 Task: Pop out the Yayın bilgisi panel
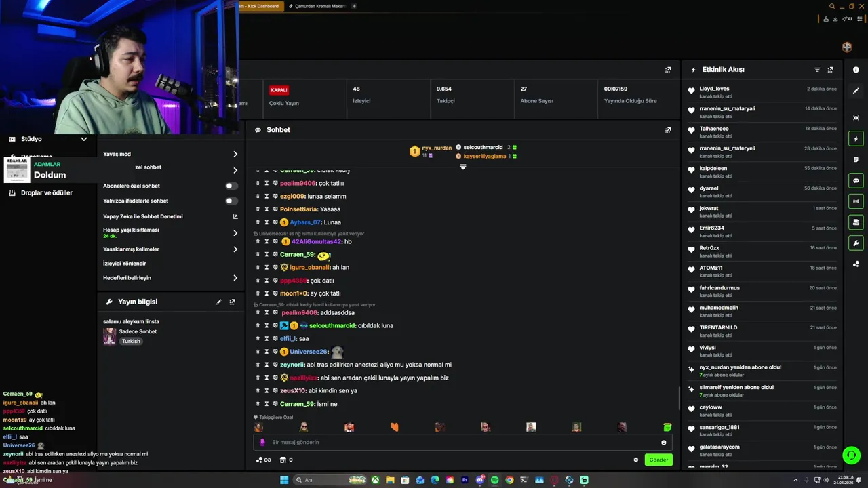click(233, 302)
